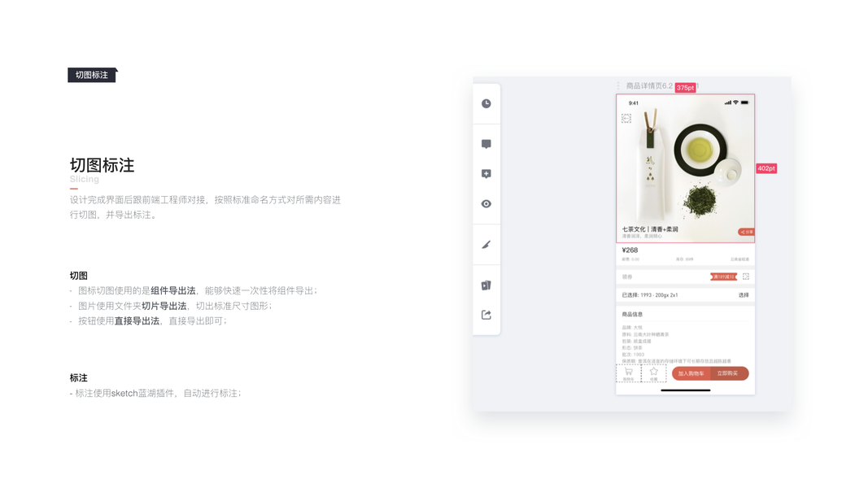Open the history clock icon in sidebar
Screen dimensions: 868x488
click(486, 103)
